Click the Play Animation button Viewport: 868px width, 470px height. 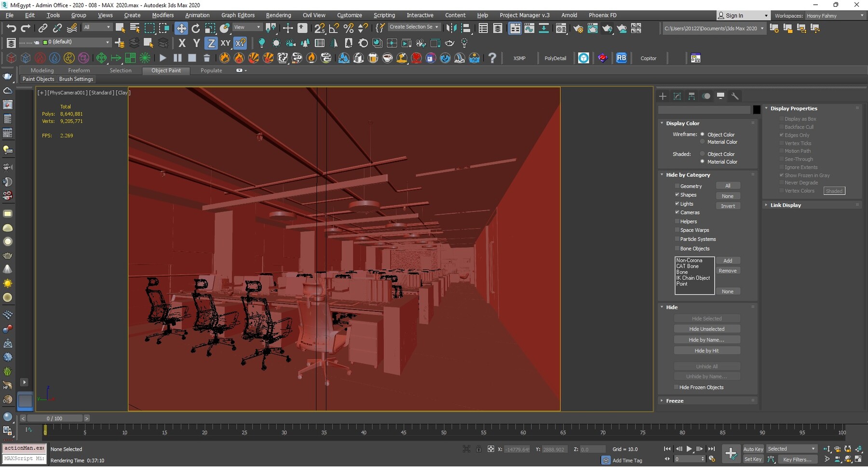[x=689, y=449]
